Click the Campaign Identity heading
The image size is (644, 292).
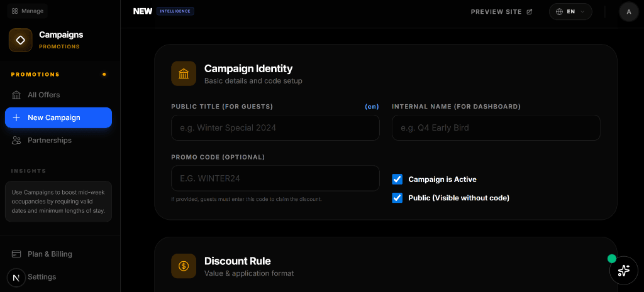click(248, 68)
